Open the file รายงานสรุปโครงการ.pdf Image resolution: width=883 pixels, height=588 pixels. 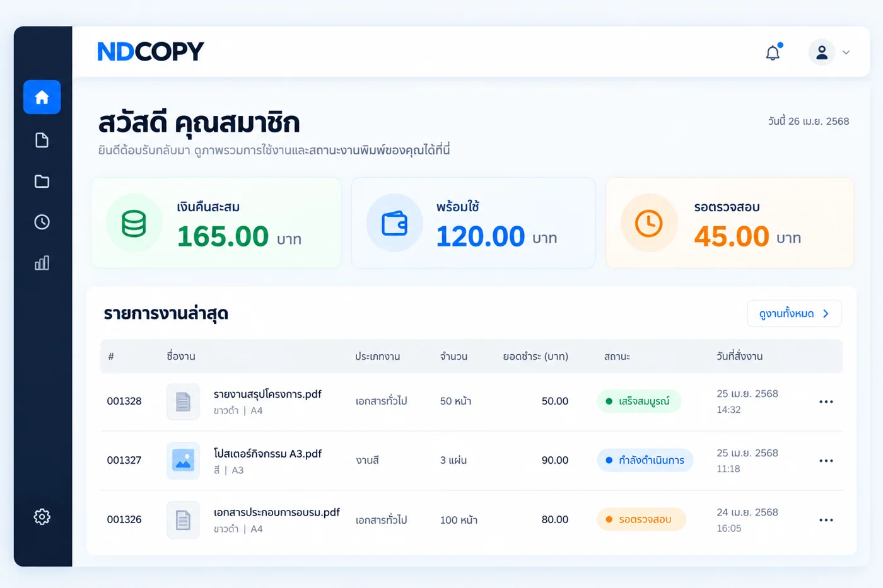[x=267, y=394]
